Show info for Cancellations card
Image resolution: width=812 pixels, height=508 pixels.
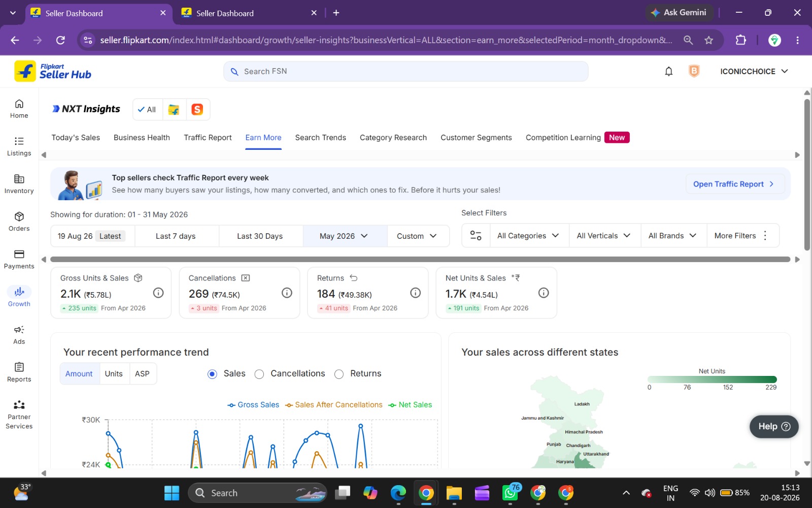coord(287,293)
